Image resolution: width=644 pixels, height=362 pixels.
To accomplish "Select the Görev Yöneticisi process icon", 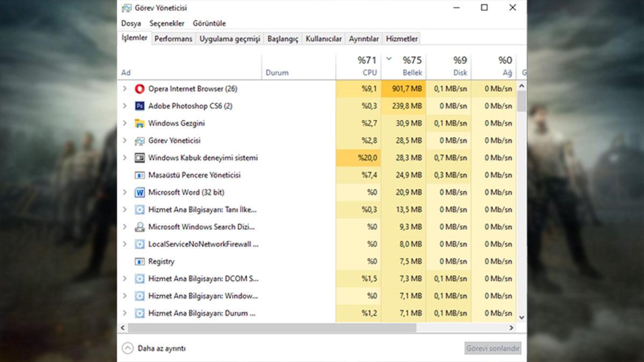I will 140,141.
